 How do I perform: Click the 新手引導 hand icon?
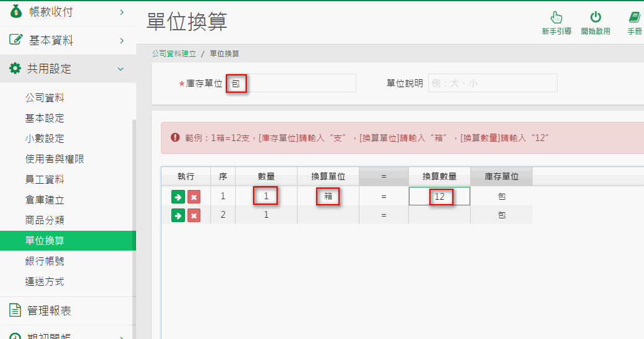[x=556, y=18]
